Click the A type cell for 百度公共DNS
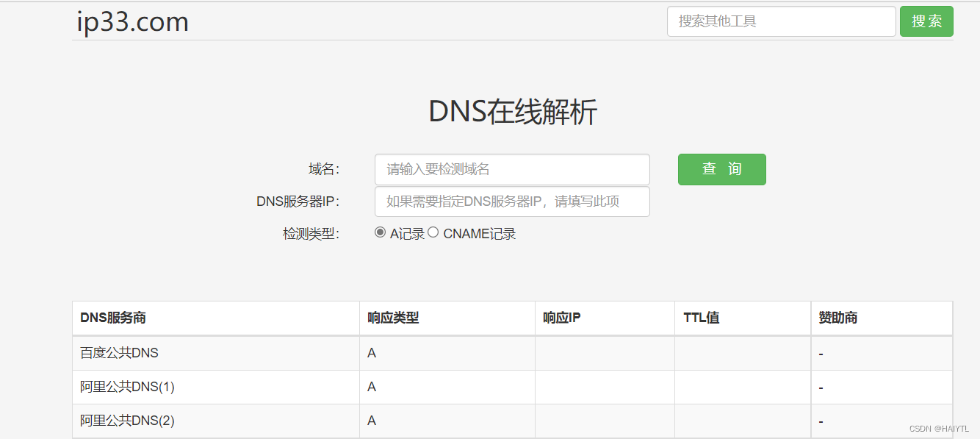The height and width of the screenshot is (439, 980). click(x=447, y=353)
